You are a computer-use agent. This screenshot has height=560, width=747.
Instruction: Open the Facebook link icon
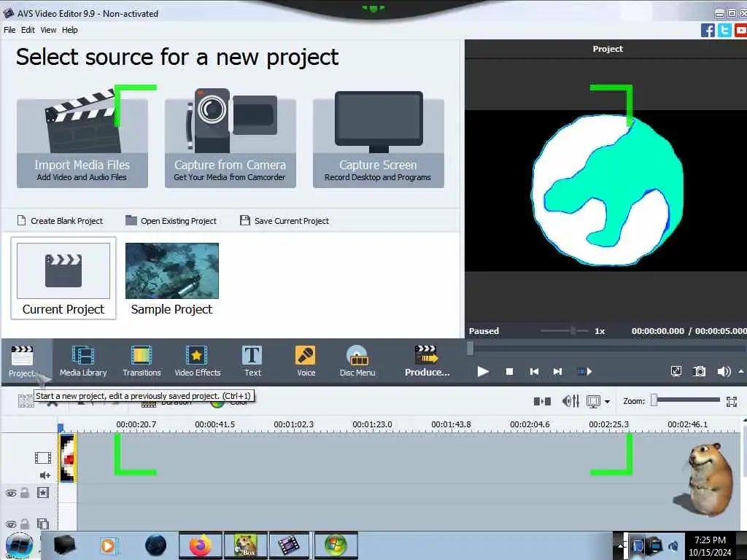(x=708, y=30)
